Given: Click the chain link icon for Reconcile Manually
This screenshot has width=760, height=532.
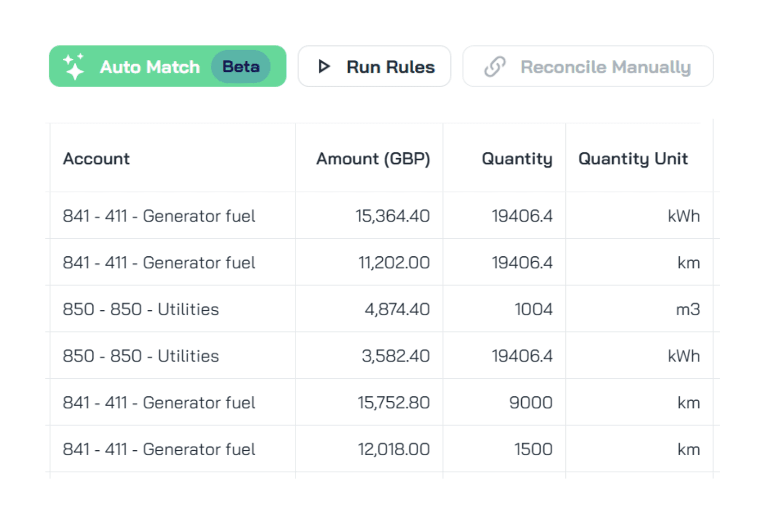Looking at the screenshot, I should tap(495, 67).
